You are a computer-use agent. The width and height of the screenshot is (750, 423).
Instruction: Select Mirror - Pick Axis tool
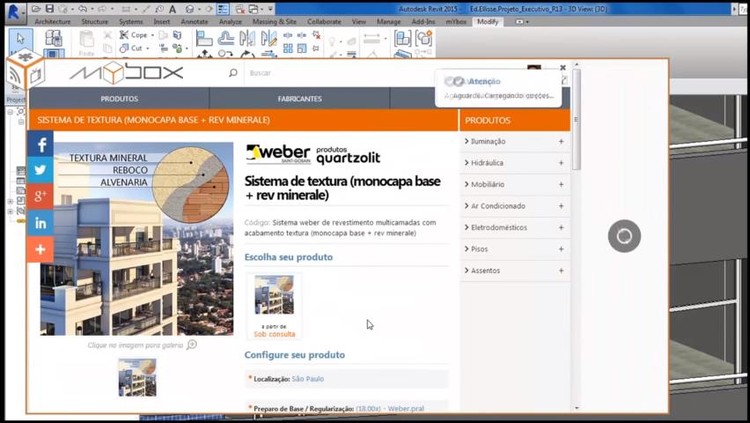coord(247,38)
